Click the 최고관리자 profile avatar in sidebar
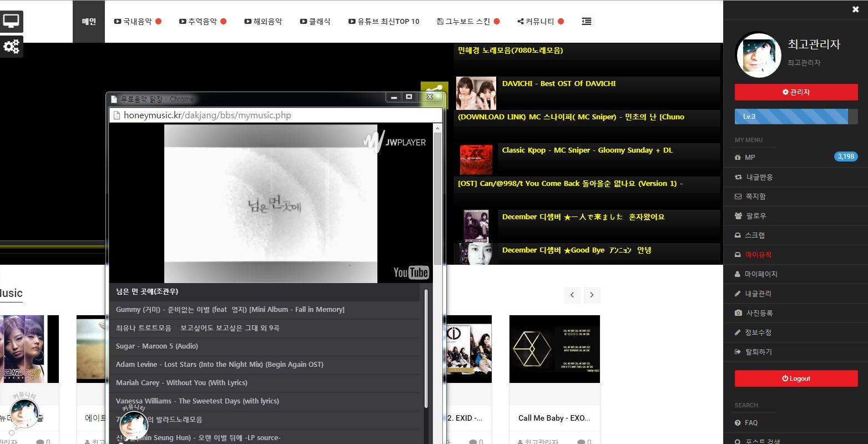The height and width of the screenshot is (444, 868). pos(758,56)
